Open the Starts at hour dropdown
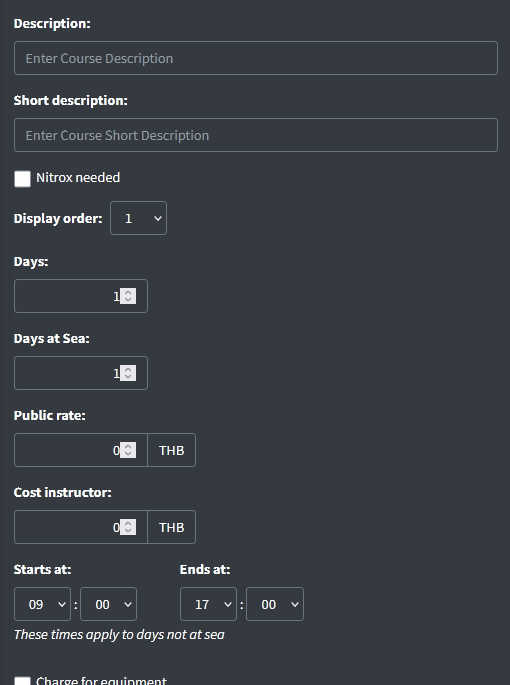The height and width of the screenshot is (685, 510). [x=42, y=604]
